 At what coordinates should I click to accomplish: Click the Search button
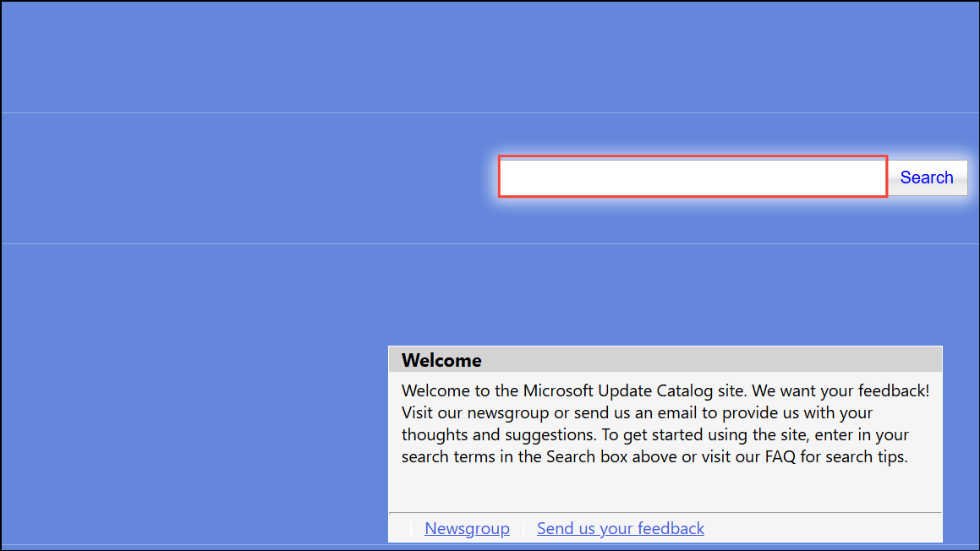(x=927, y=177)
